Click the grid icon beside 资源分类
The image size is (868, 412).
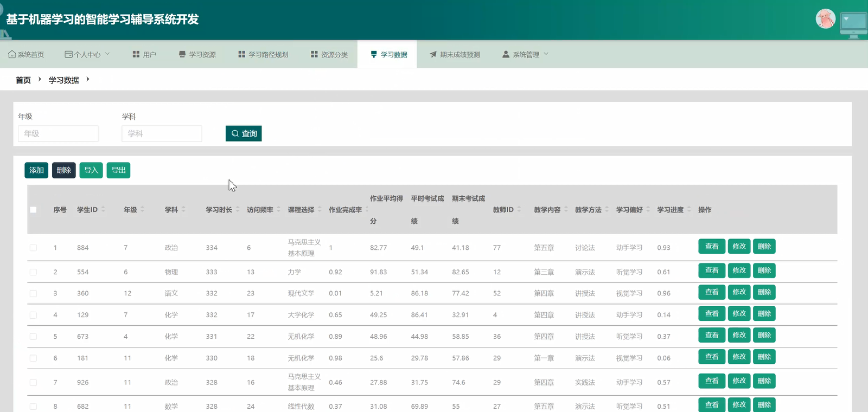click(314, 54)
